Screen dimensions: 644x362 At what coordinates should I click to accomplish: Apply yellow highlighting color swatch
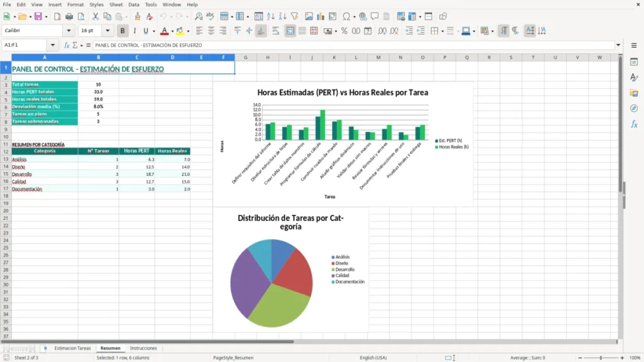[180, 31]
